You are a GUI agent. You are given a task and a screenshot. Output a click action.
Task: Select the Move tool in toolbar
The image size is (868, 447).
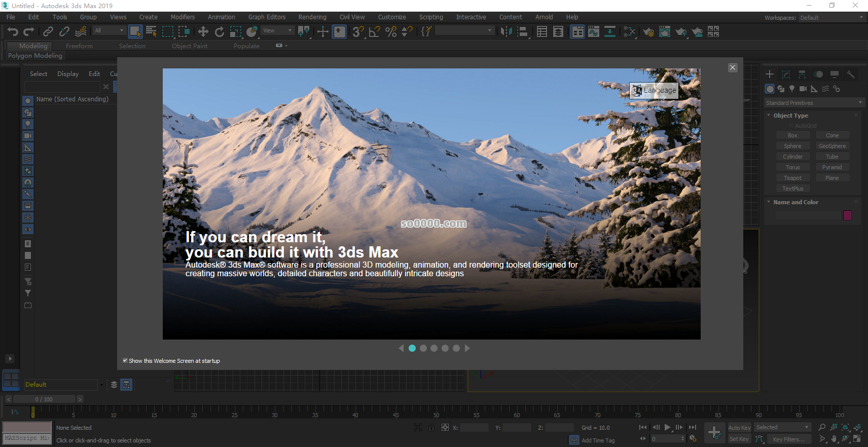pos(203,32)
